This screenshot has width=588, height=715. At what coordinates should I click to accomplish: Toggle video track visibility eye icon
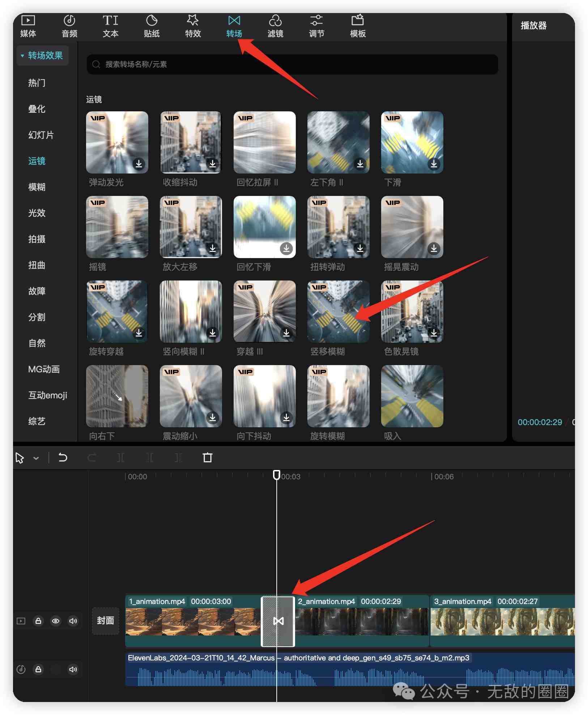pos(56,621)
